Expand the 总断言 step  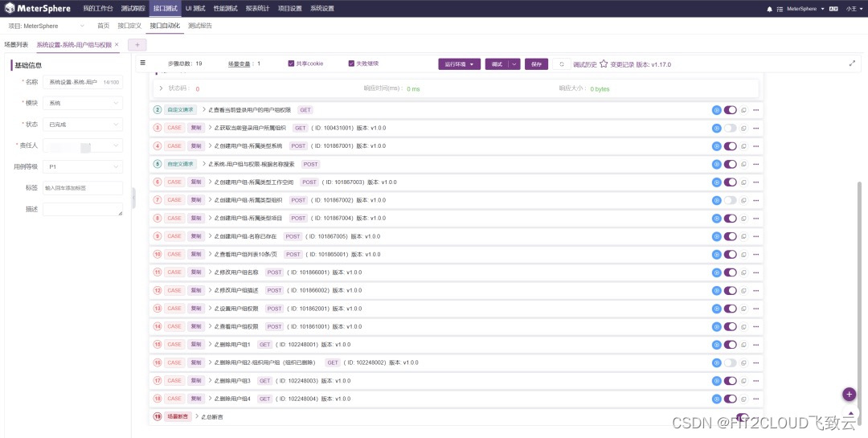(197, 416)
